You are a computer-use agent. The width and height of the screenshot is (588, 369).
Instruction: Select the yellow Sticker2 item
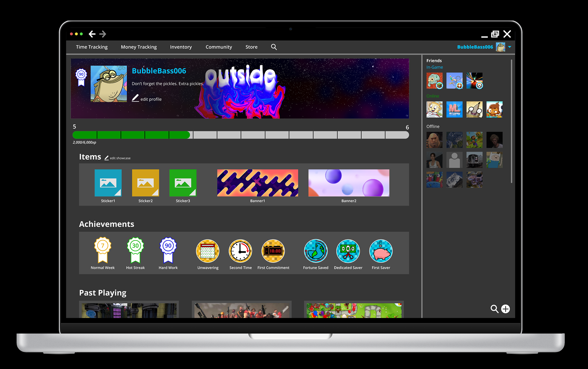pos(145,183)
